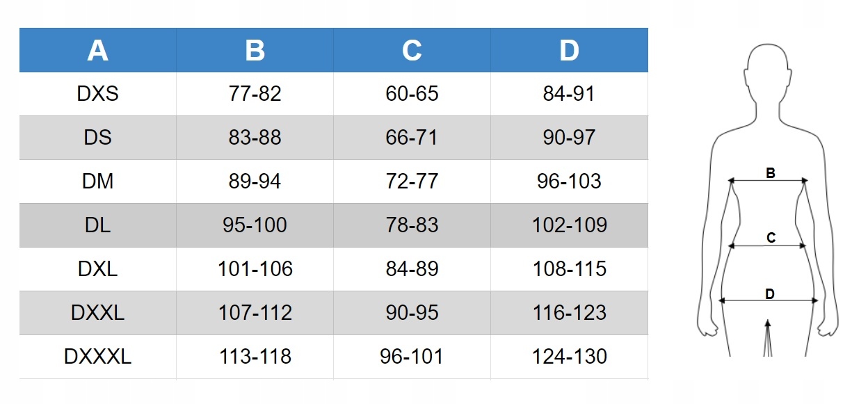
Task: Click the C waist measurement label on figure
Action: click(x=771, y=238)
